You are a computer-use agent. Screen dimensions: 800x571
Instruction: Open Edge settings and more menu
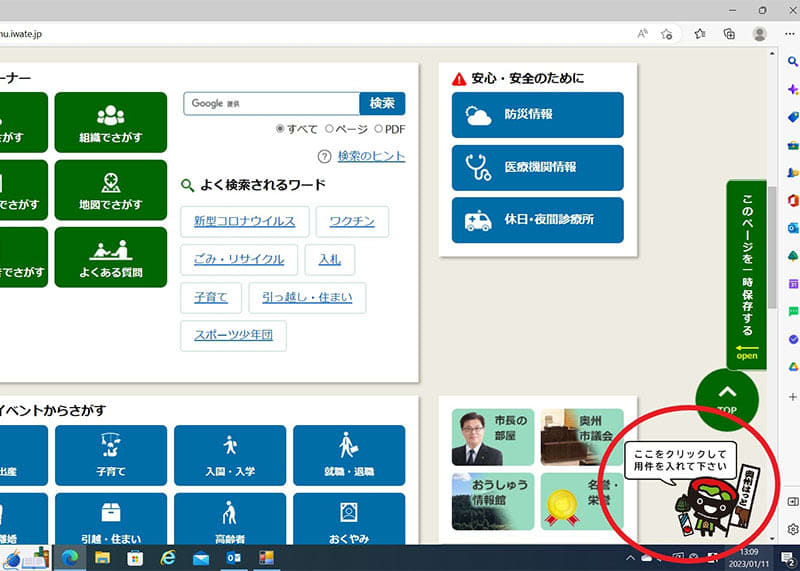click(789, 34)
